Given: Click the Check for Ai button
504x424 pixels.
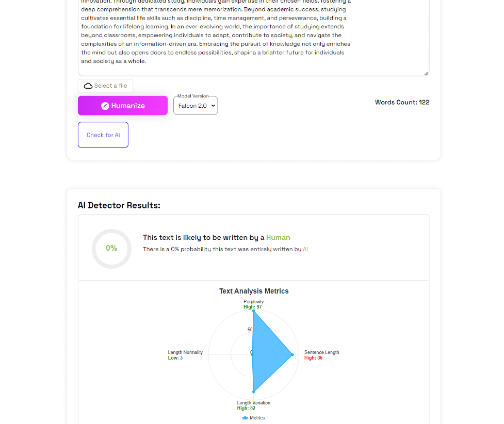Looking at the screenshot, I should point(103,135).
